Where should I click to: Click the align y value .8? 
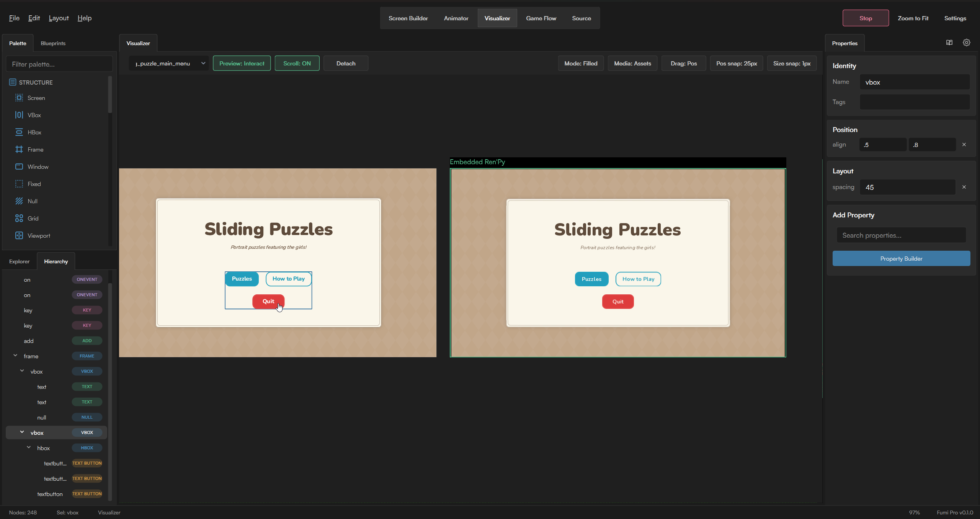[x=932, y=145]
